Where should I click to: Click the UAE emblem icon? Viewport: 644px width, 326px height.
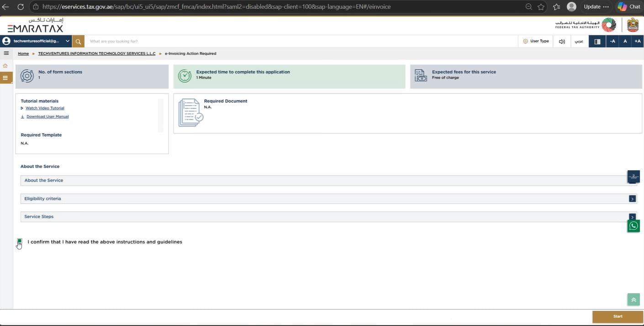pos(633,25)
